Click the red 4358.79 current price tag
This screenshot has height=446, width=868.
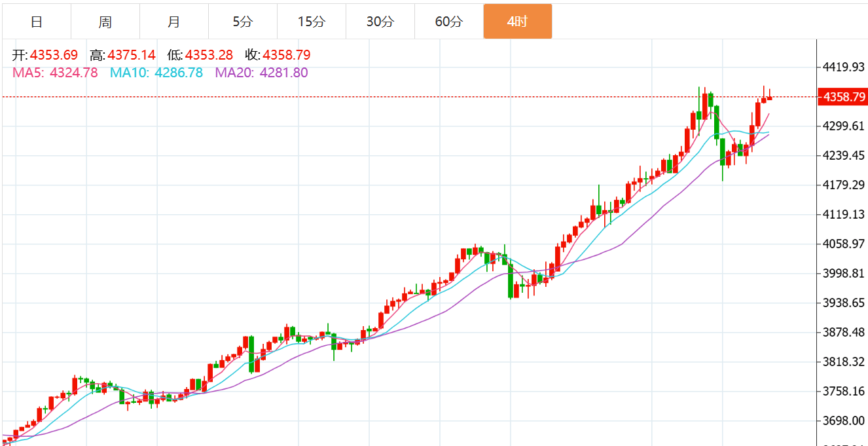click(x=844, y=97)
